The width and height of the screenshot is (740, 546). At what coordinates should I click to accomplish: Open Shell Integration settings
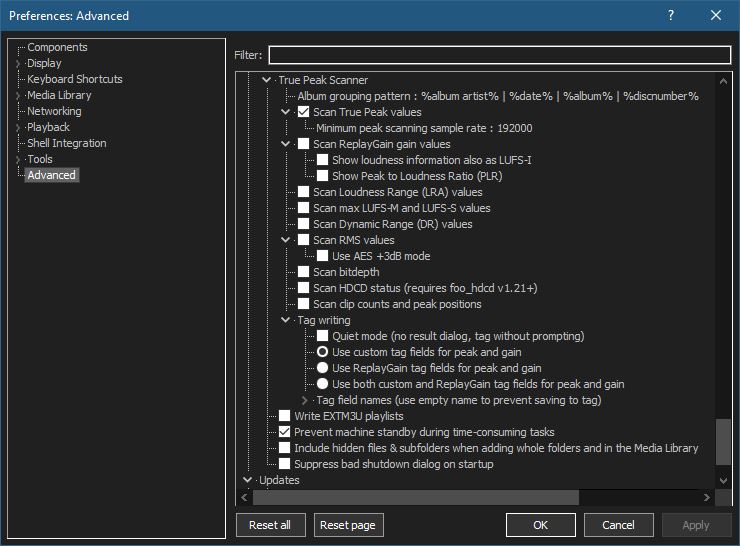[66, 143]
